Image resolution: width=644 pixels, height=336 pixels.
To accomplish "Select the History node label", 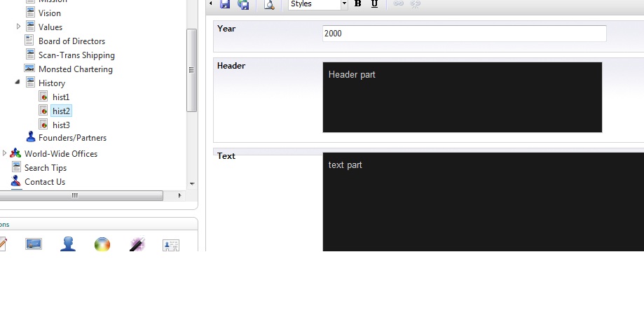I will pyautogui.click(x=52, y=83).
